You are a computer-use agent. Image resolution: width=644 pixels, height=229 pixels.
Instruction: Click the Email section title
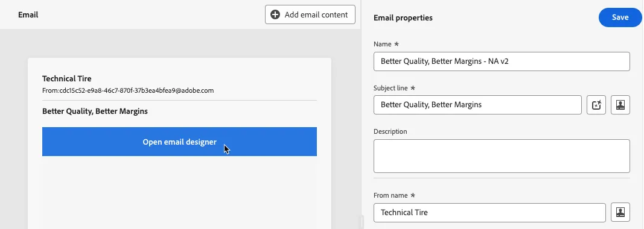pyautogui.click(x=28, y=15)
